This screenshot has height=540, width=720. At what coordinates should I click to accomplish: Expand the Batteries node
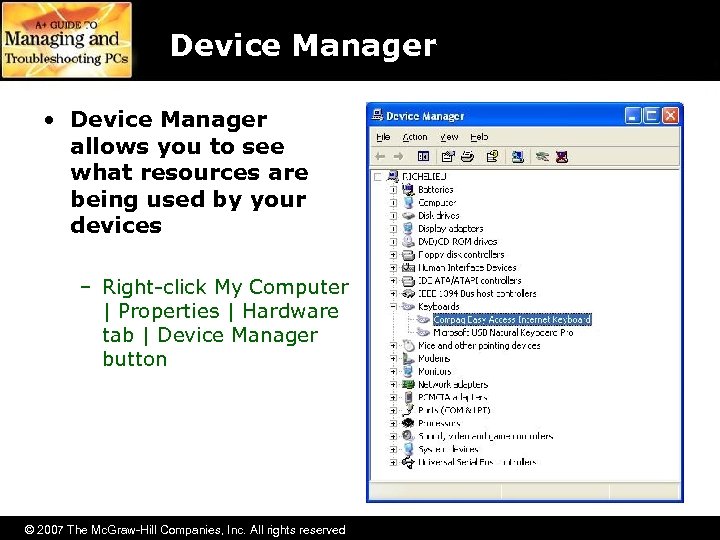[x=394, y=190]
